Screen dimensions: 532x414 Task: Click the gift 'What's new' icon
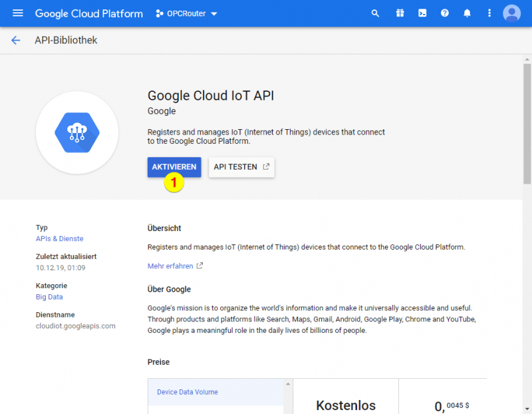click(400, 13)
